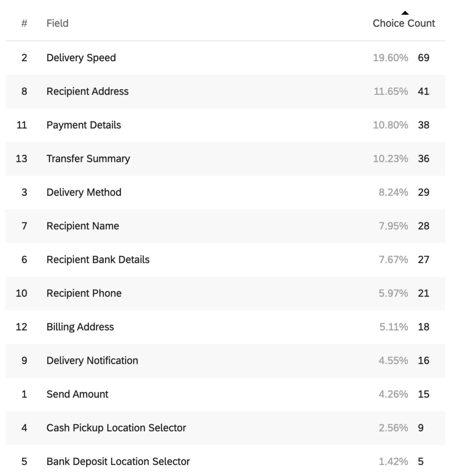This screenshot has width=449, height=476.
Task: Select the Delivery Speed row
Action: tap(225, 58)
